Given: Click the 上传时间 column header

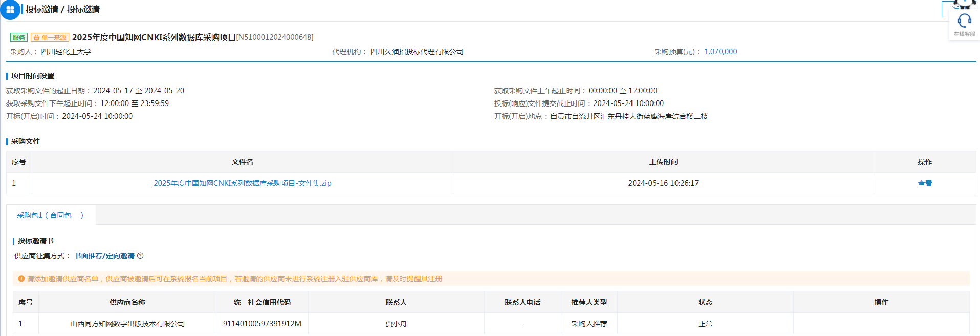Looking at the screenshot, I should tap(663, 162).
